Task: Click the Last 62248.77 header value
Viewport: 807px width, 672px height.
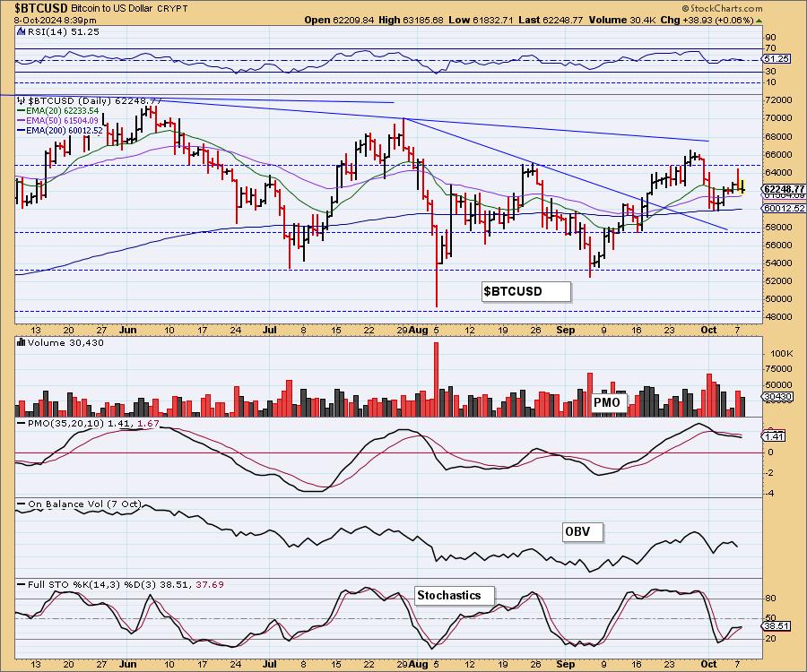Action: coord(551,20)
